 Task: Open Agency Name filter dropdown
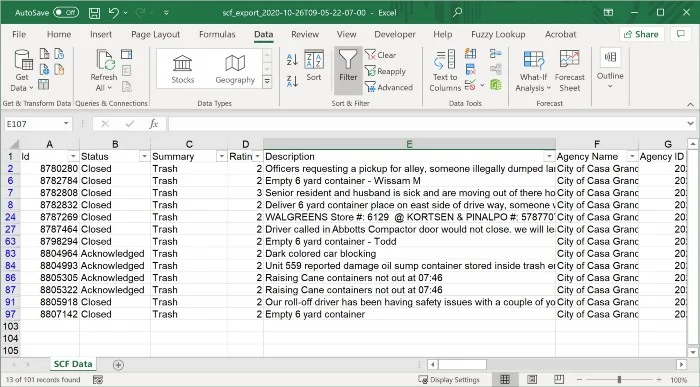pyautogui.click(x=632, y=157)
